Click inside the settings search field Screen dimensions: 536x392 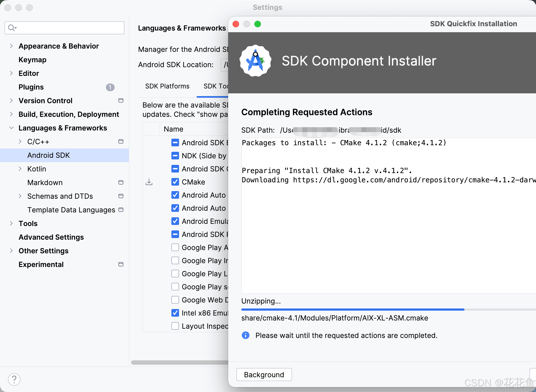[68, 28]
